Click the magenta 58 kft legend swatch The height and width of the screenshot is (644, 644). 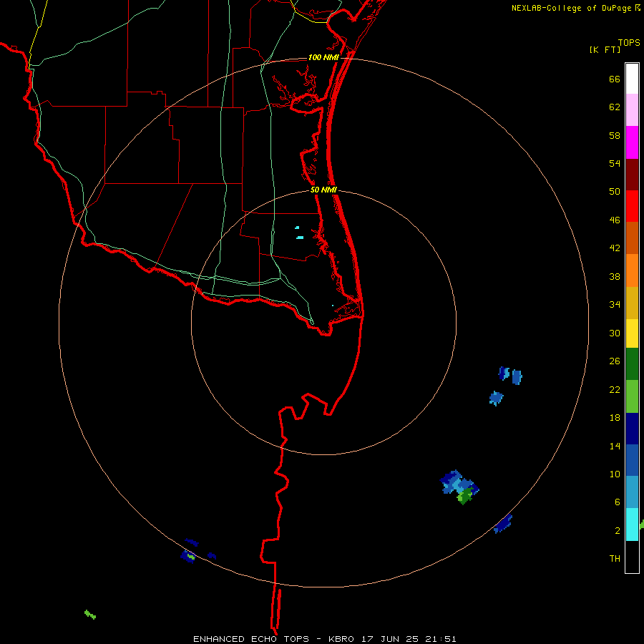click(632, 142)
